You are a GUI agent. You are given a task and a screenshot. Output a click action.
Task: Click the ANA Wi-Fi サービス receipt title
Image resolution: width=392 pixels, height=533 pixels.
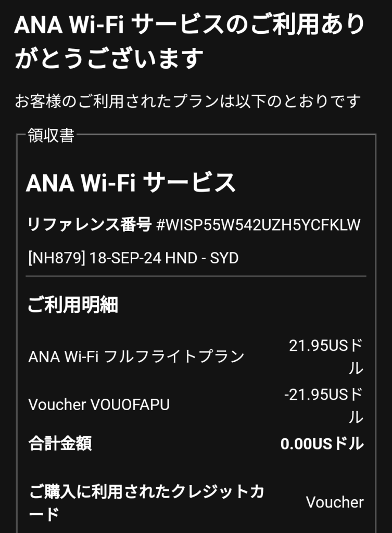[131, 183]
